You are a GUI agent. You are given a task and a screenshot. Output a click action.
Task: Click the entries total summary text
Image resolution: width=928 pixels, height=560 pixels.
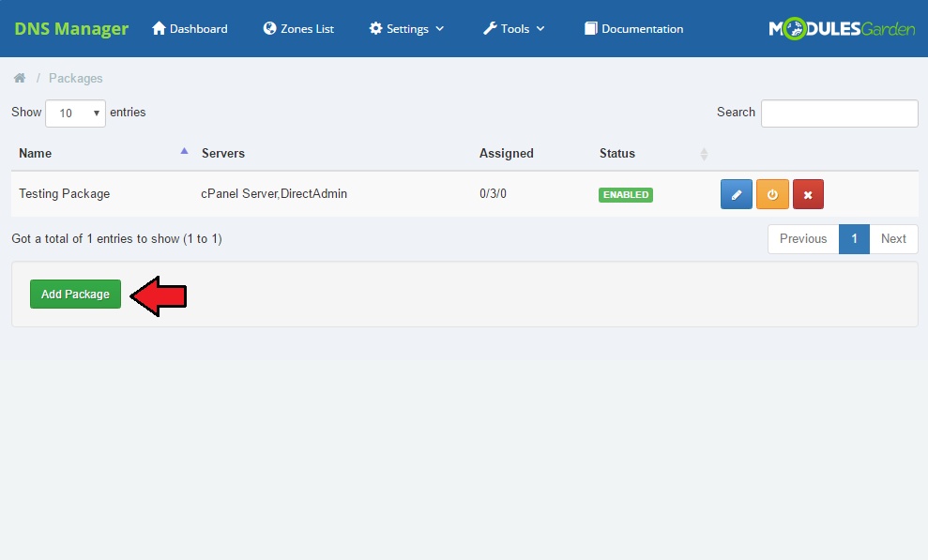point(116,239)
